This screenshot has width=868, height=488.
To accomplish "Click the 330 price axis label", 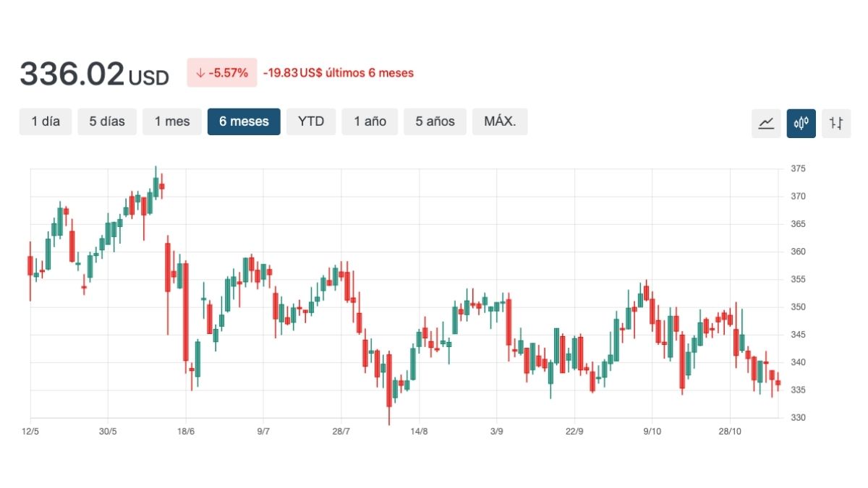I will pos(798,418).
